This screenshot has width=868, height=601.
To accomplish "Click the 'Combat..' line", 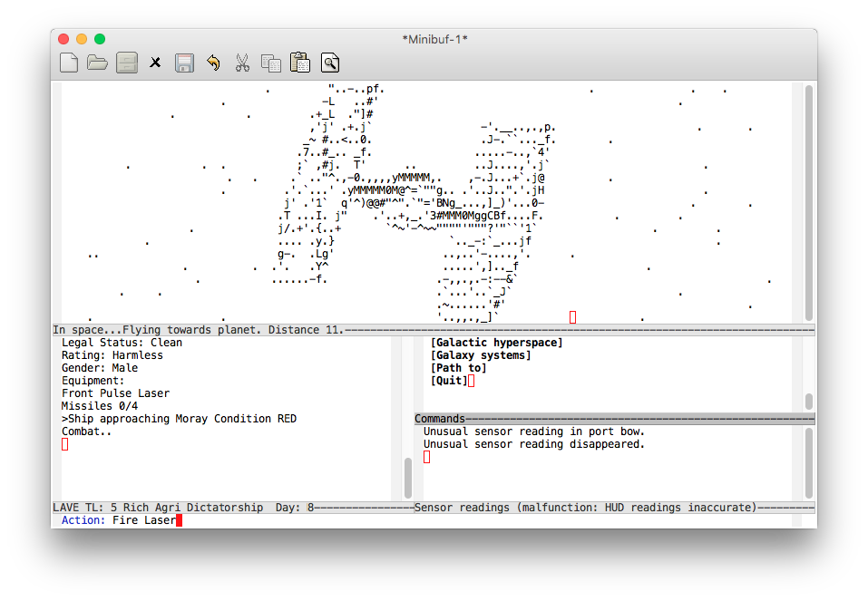I will click(x=87, y=431).
